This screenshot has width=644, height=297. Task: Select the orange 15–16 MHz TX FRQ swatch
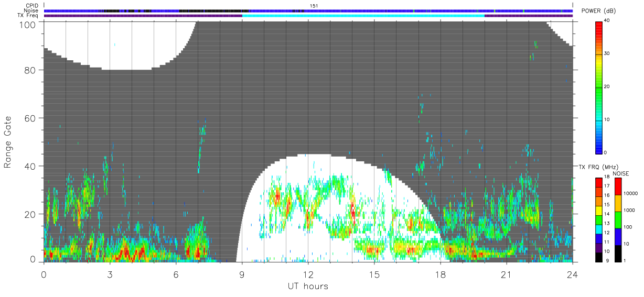598,201
